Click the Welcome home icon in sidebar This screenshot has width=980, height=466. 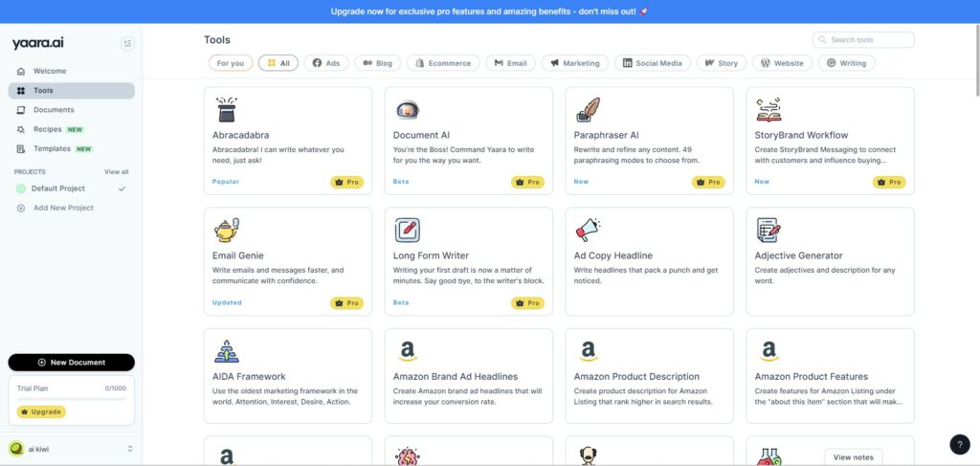21,71
